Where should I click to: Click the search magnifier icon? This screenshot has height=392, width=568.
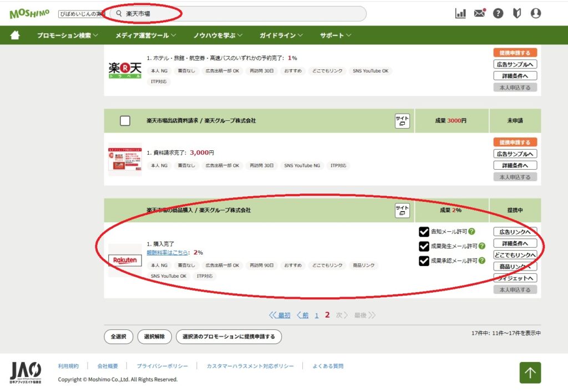[119, 13]
